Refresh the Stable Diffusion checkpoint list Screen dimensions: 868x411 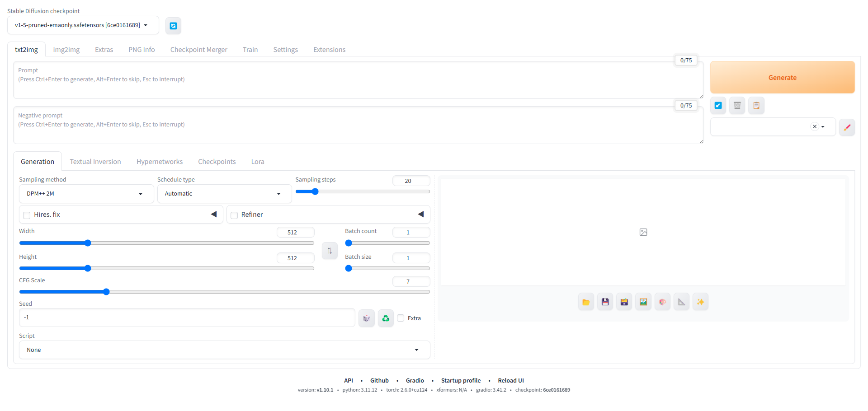(173, 25)
